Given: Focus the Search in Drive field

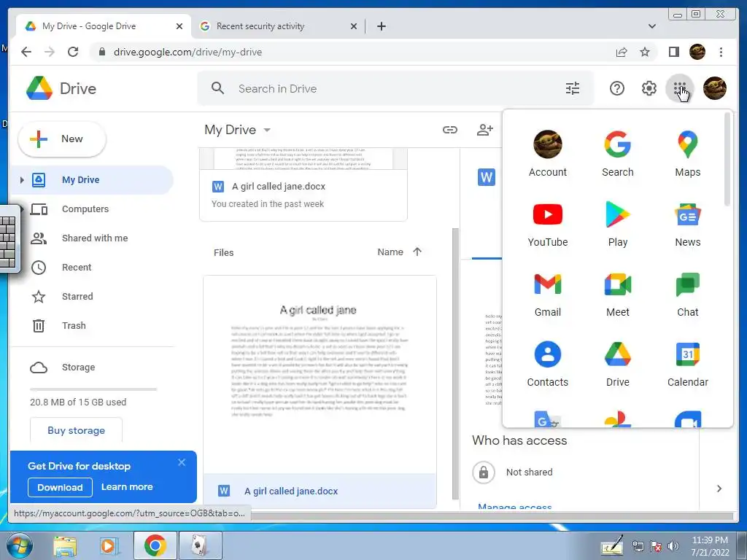Looking at the screenshot, I should [395, 88].
